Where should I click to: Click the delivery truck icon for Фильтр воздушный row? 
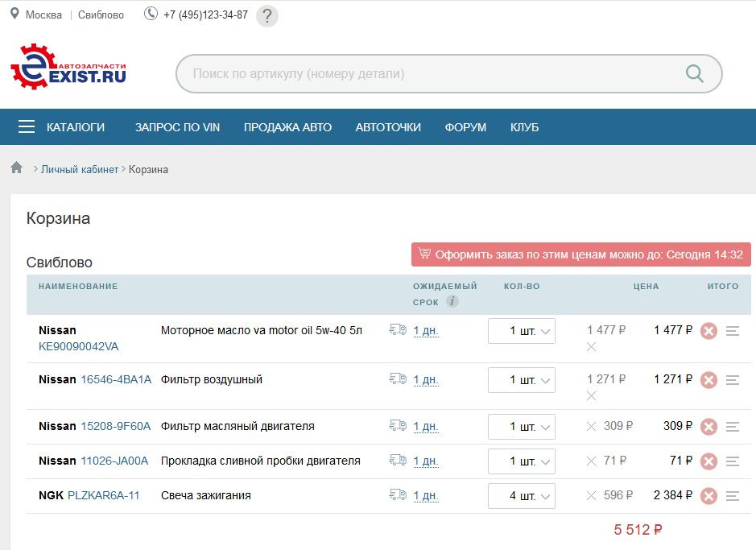click(x=398, y=378)
